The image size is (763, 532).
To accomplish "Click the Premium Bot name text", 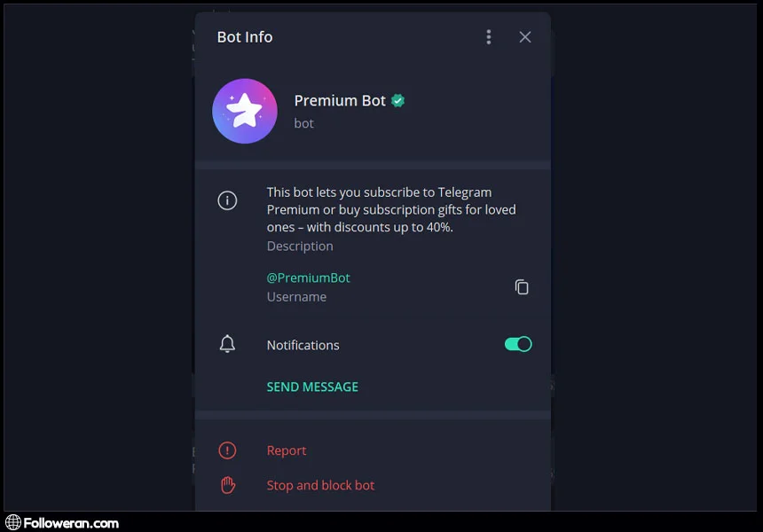I will click(340, 101).
